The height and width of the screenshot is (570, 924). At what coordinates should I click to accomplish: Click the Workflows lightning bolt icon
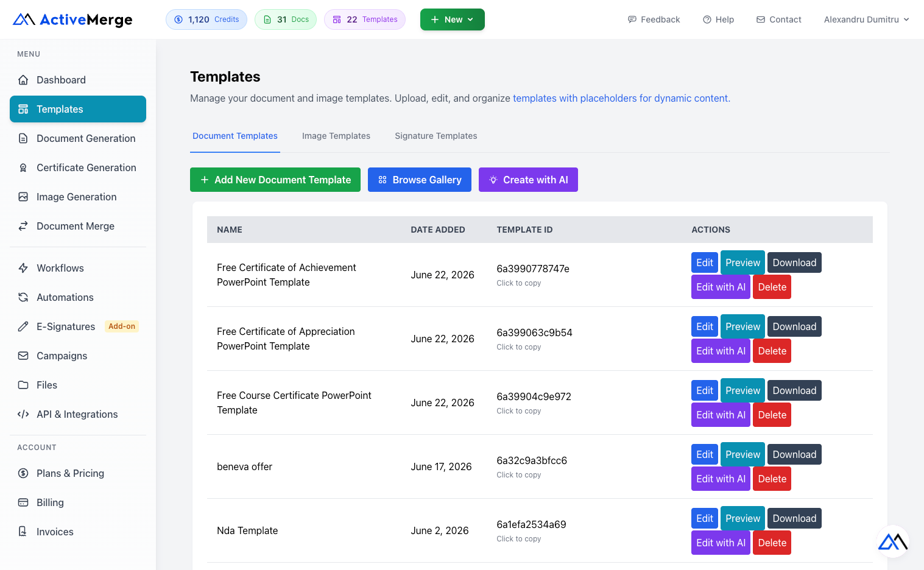23,268
